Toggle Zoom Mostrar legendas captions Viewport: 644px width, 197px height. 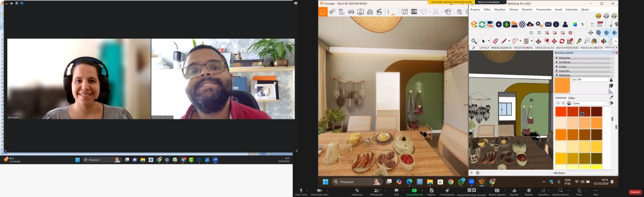[x=497, y=191]
